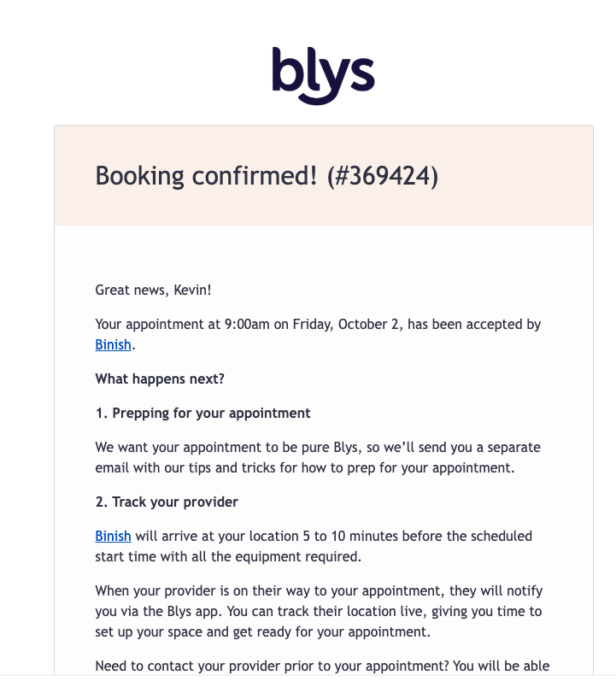Image resolution: width=616 pixels, height=681 pixels.
Task: Click the 'tips and tricks' sentence line
Action: tap(305, 468)
